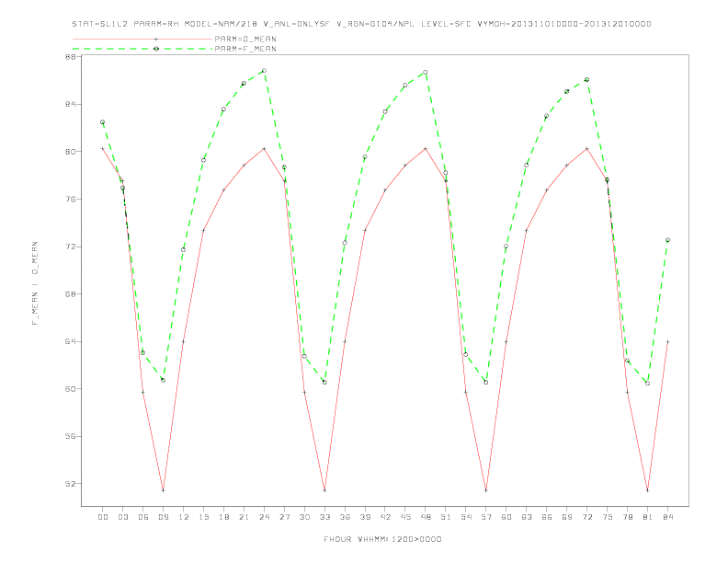
Task: Click the O_MEAN plus marker at hour 81
Action: 648,490
